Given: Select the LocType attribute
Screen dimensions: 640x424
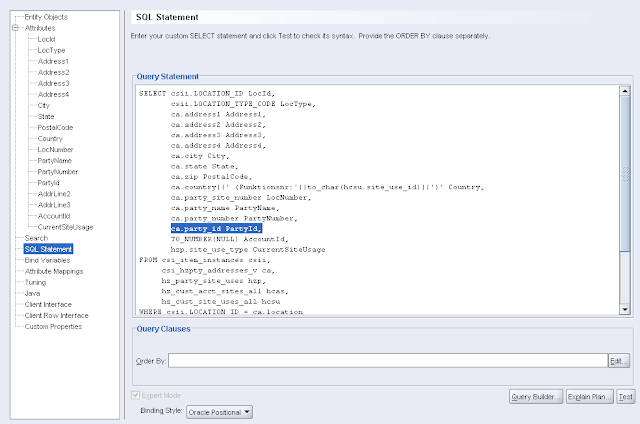Looking at the screenshot, I should (x=51, y=50).
